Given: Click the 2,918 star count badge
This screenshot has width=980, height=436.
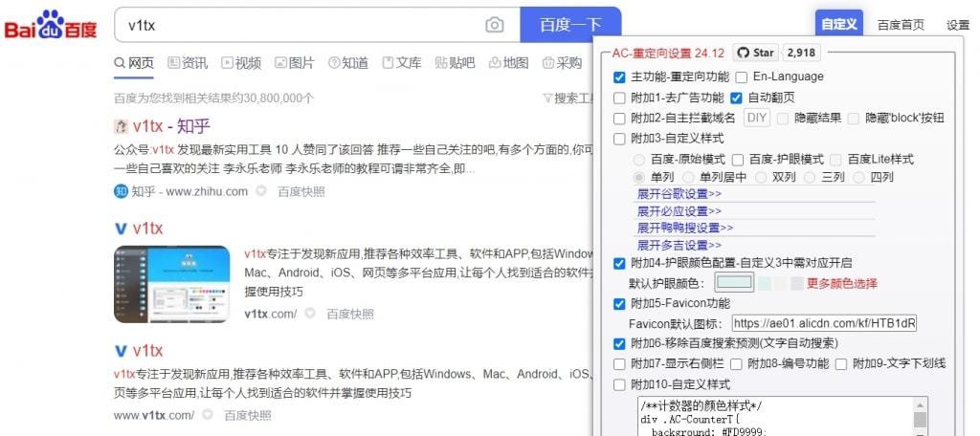Looking at the screenshot, I should pyautogui.click(x=801, y=54).
